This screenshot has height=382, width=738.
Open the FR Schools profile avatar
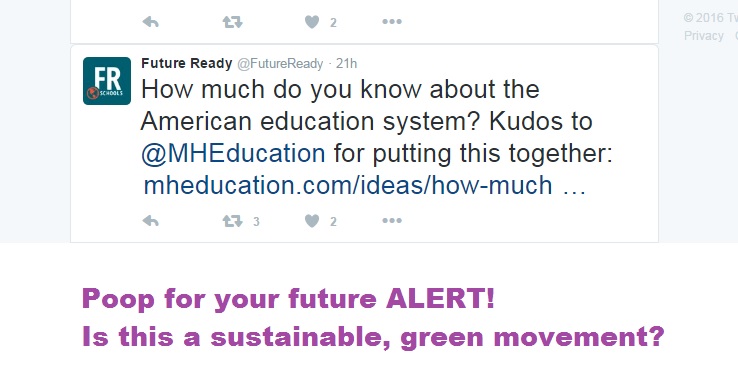(x=107, y=81)
